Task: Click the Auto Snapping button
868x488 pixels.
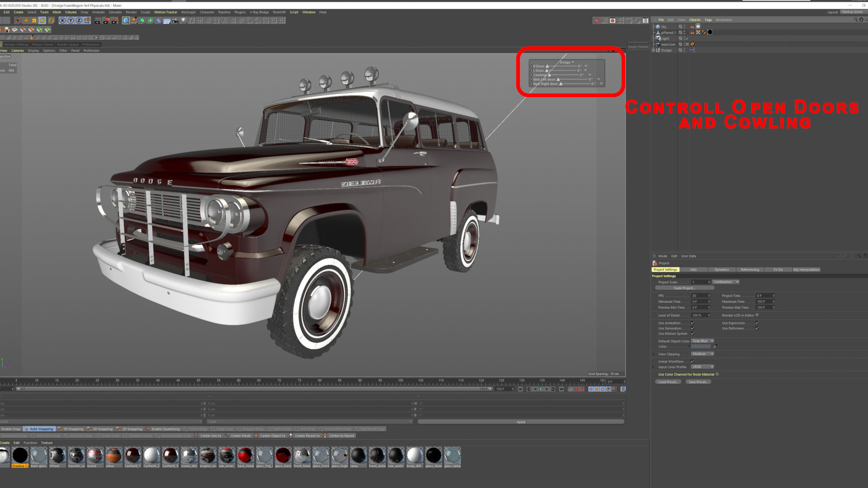Action: tap(39, 429)
